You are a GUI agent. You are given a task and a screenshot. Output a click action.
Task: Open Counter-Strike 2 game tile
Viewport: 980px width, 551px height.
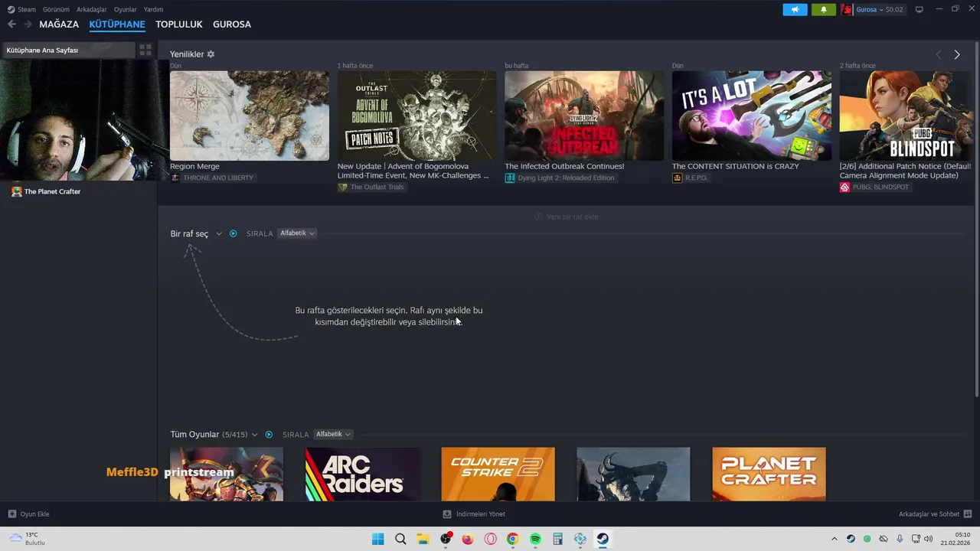tap(498, 474)
